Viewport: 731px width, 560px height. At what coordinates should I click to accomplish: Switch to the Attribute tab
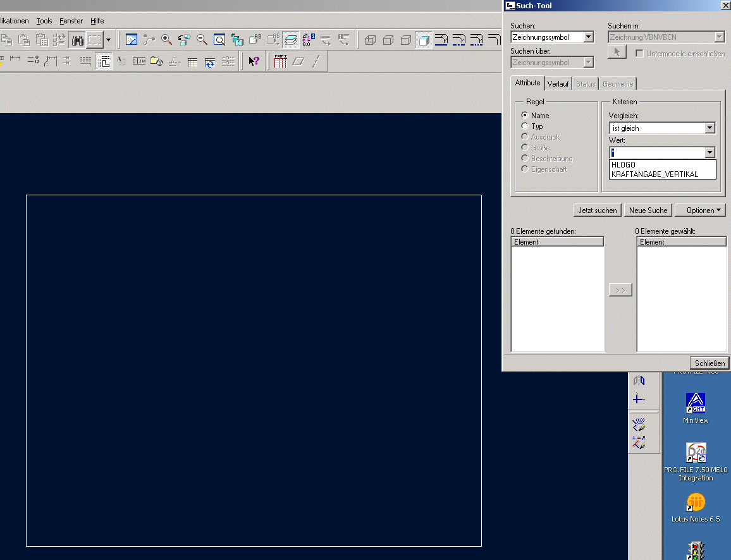point(528,83)
